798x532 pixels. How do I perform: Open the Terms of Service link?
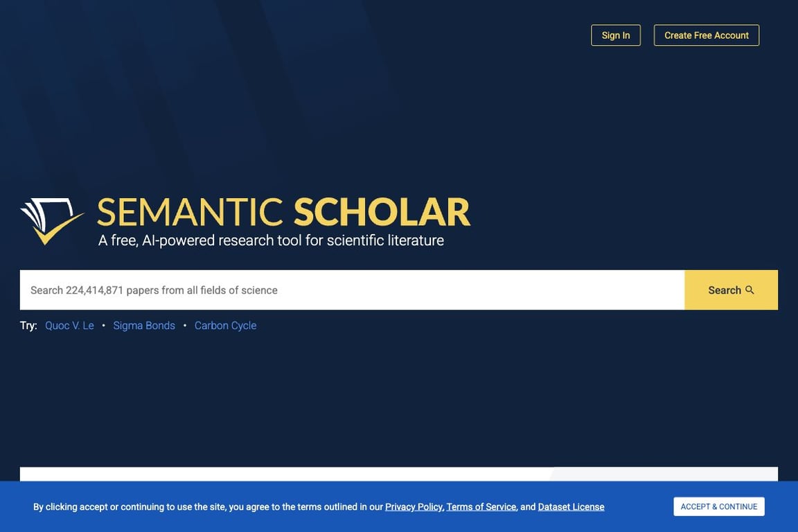[481, 507]
